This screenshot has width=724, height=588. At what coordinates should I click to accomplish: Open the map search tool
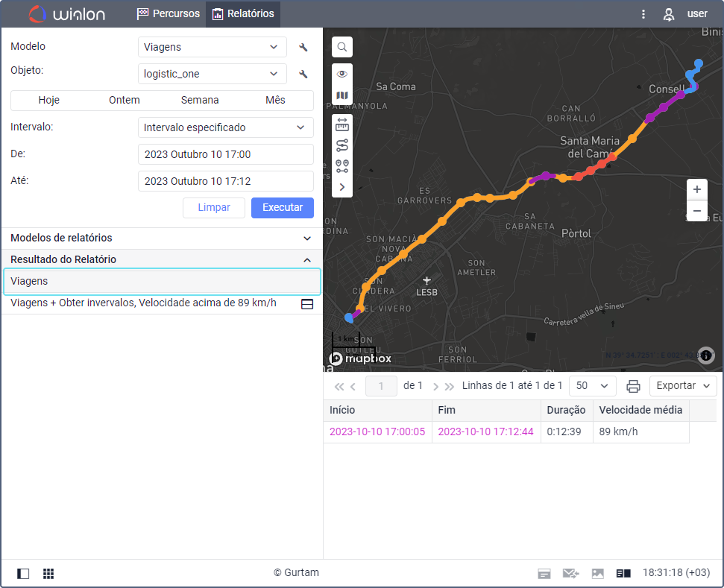pyautogui.click(x=342, y=47)
